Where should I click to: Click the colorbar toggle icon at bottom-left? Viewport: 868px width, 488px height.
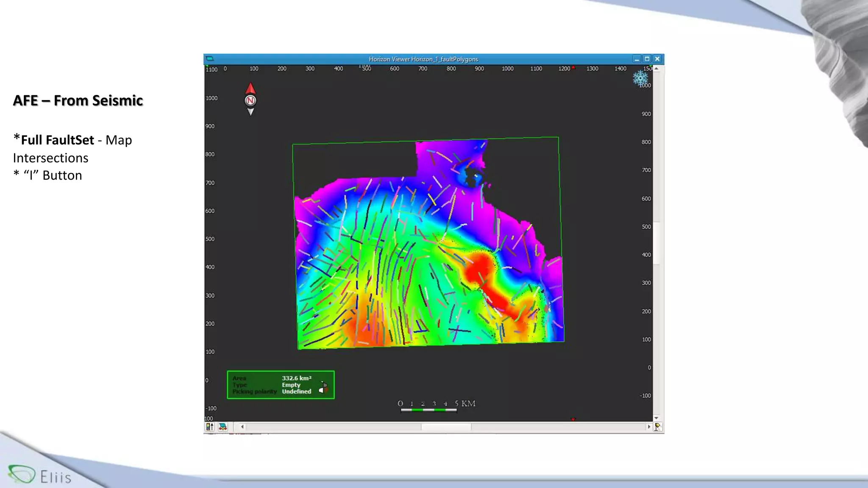point(210,427)
